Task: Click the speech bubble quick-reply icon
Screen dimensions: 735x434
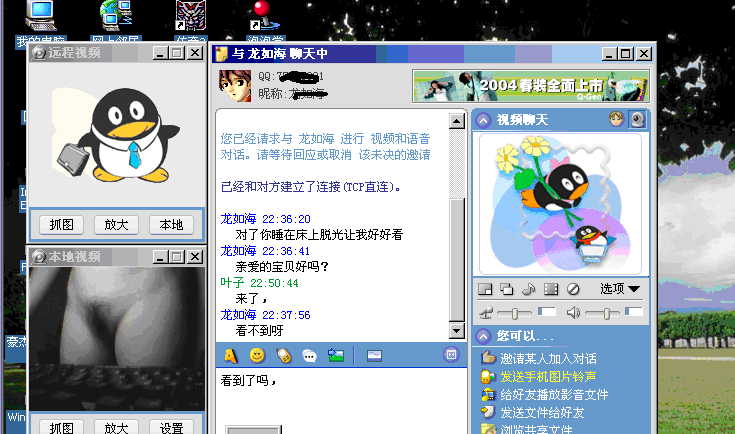Action: coord(309,356)
